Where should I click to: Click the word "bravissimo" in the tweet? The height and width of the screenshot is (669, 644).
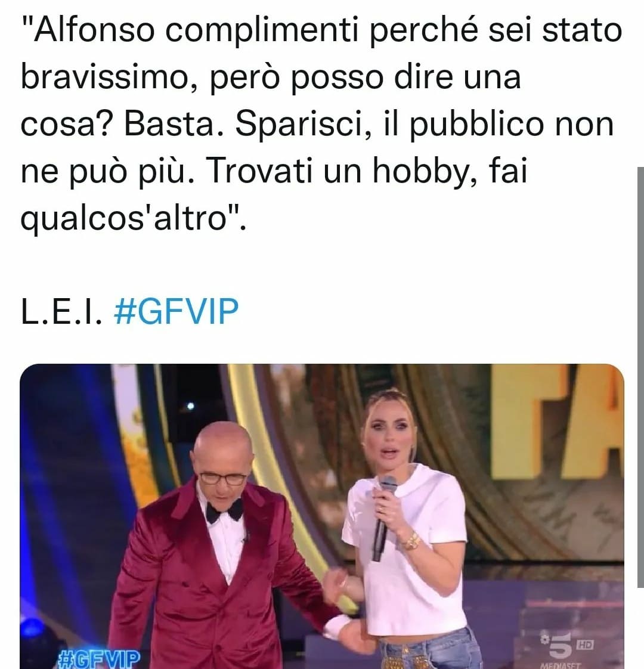104,78
